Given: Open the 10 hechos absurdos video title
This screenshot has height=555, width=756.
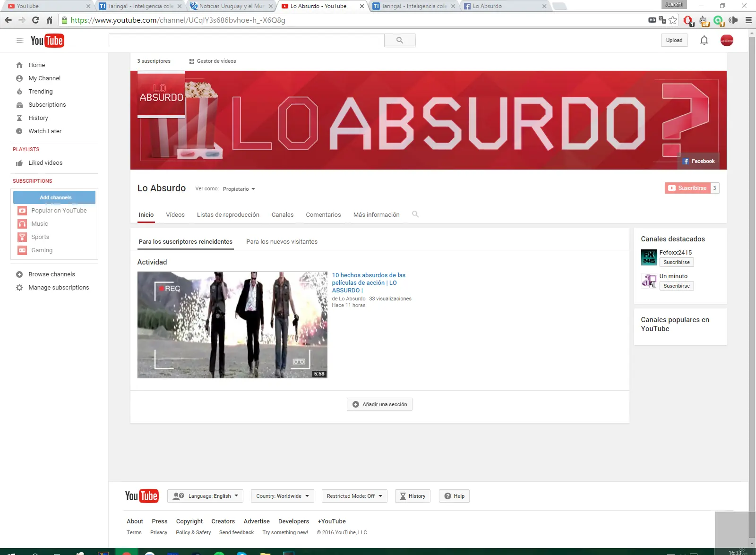Looking at the screenshot, I should coord(369,283).
